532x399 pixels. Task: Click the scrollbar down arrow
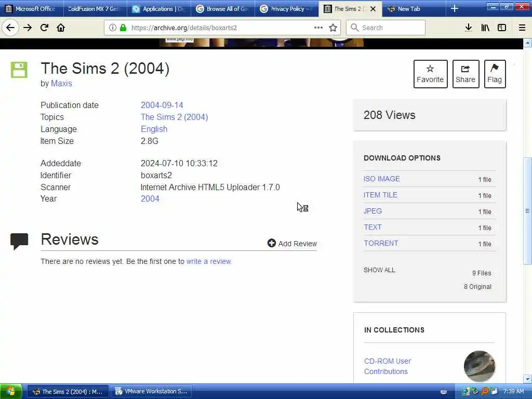coord(527,379)
